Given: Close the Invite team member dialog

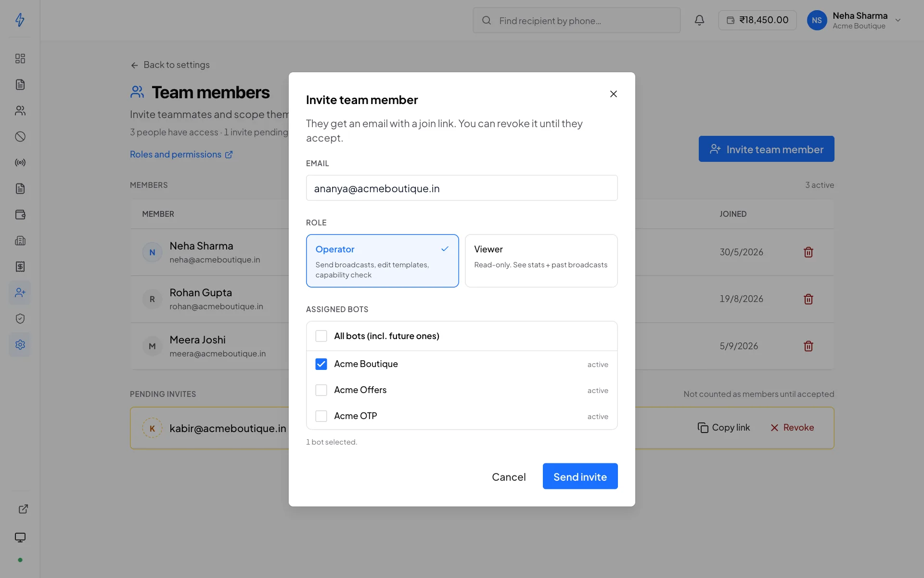Looking at the screenshot, I should tap(613, 94).
